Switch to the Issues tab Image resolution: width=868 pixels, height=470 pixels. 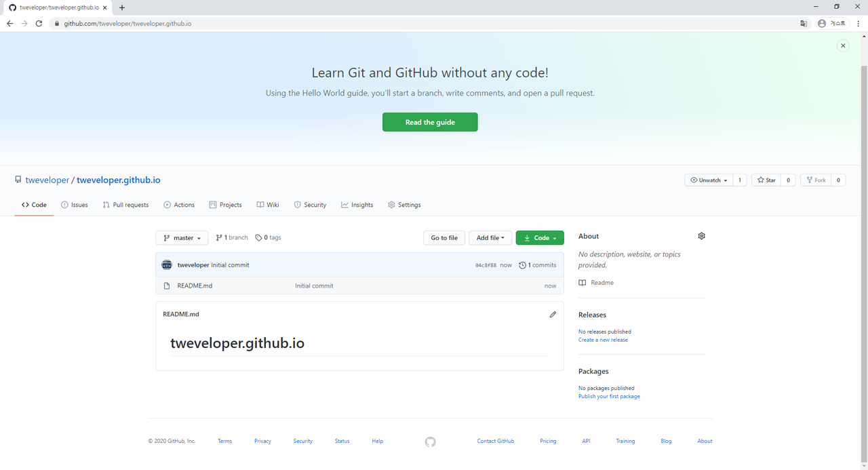point(75,205)
